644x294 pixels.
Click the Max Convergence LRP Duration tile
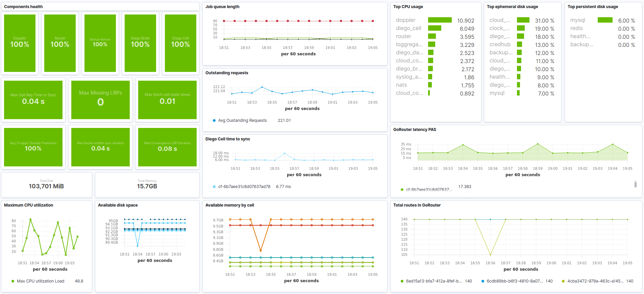[167, 147]
